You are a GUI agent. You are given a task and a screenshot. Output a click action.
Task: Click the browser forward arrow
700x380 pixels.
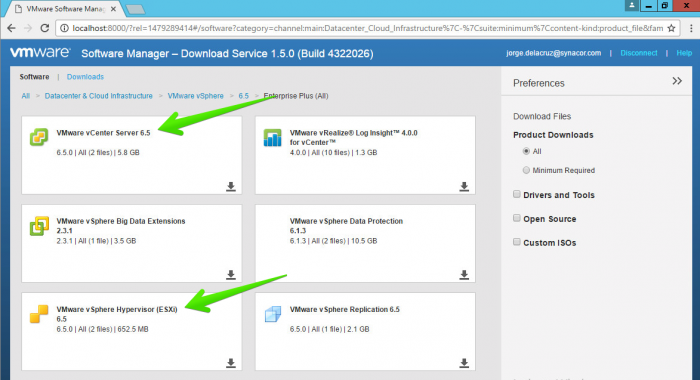28,28
